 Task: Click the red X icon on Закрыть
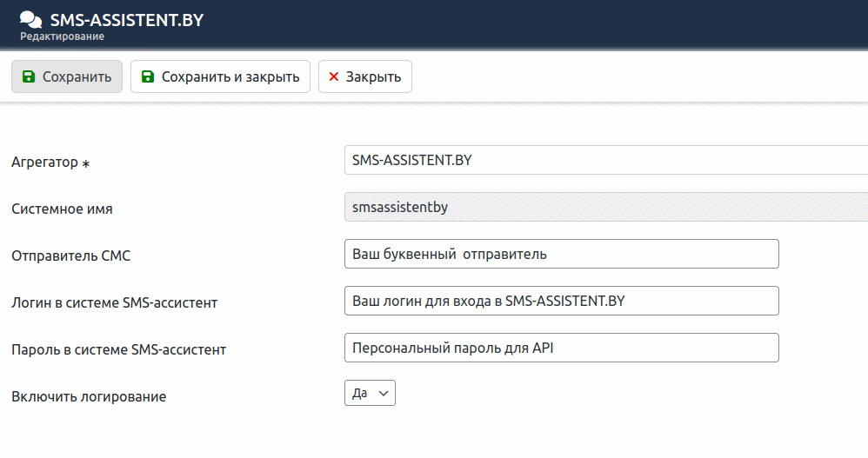[334, 76]
